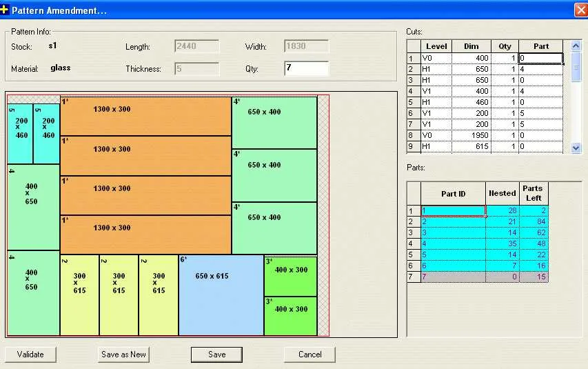Select the blue 650 x 615 panel
This screenshot has height=369, width=588.
coord(221,295)
